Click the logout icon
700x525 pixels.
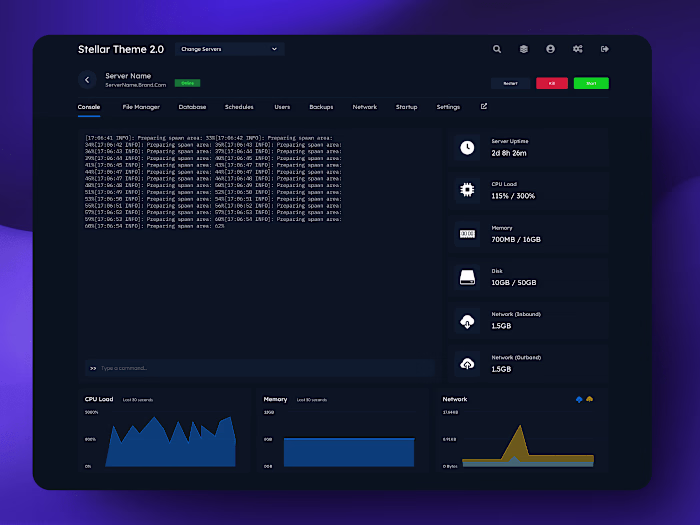tap(605, 49)
